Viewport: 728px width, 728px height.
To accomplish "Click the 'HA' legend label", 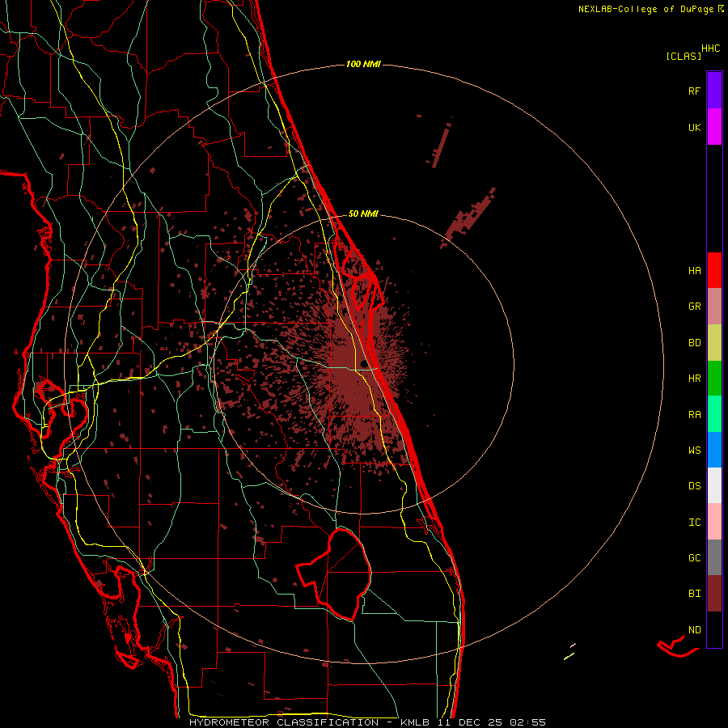I will click(x=694, y=270).
